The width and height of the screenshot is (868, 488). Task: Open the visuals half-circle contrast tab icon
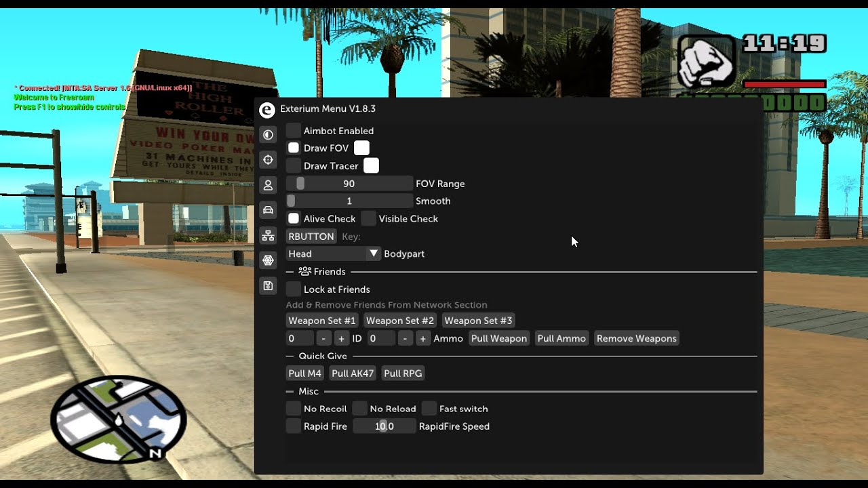[x=268, y=135]
